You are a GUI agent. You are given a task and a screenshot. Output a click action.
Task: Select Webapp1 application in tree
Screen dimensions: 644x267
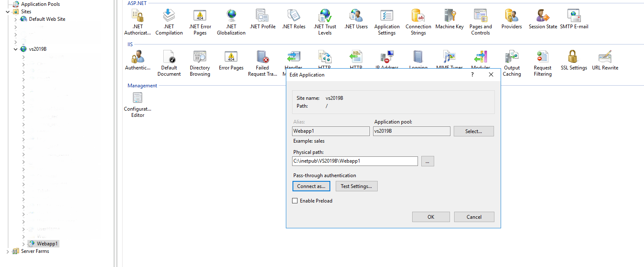click(x=47, y=244)
